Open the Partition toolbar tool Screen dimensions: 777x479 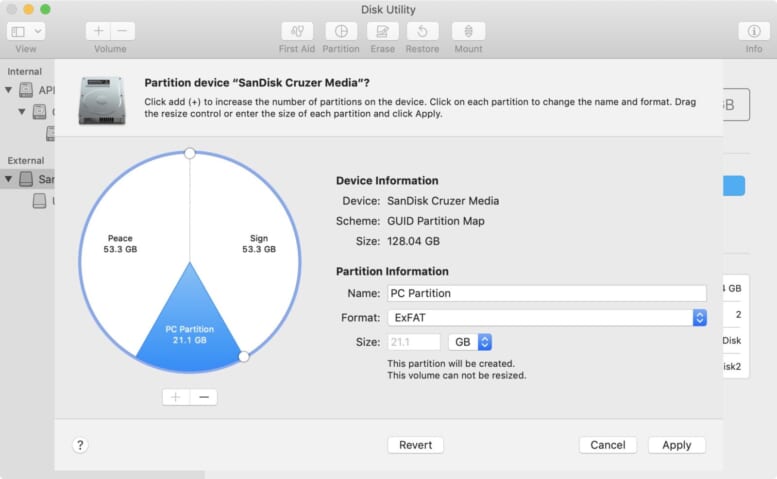(x=341, y=31)
